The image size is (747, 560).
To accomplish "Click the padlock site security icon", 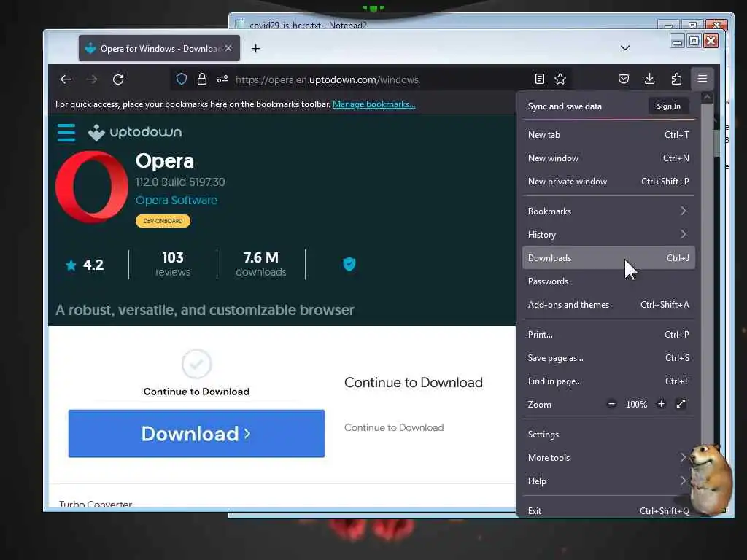I will [202, 79].
